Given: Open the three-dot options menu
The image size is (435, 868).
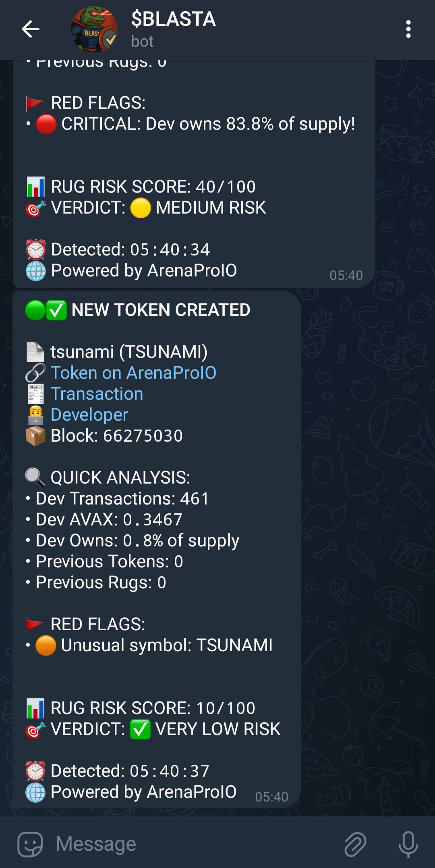Looking at the screenshot, I should coord(408,29).
